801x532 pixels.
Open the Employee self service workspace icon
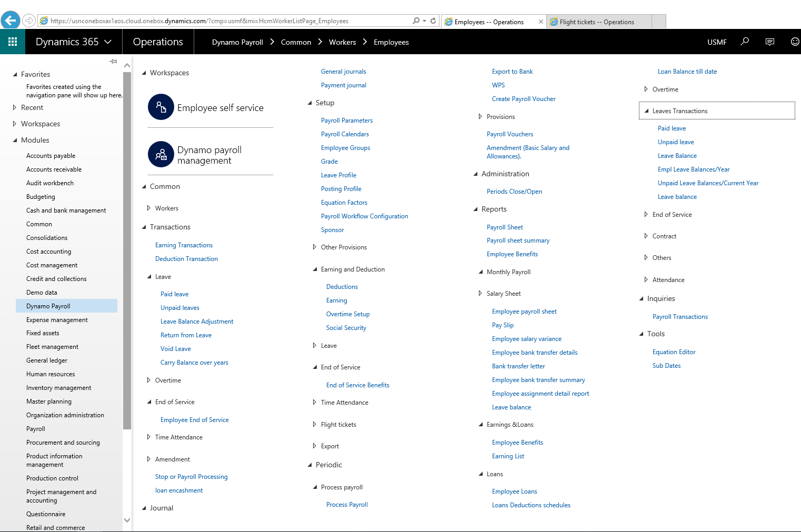(161, 107)
